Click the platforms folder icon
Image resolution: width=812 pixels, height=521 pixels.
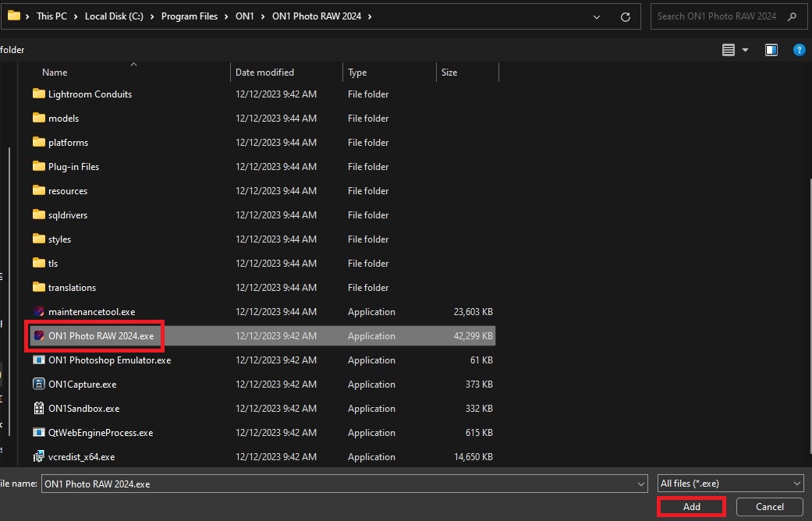pos(39,142)
